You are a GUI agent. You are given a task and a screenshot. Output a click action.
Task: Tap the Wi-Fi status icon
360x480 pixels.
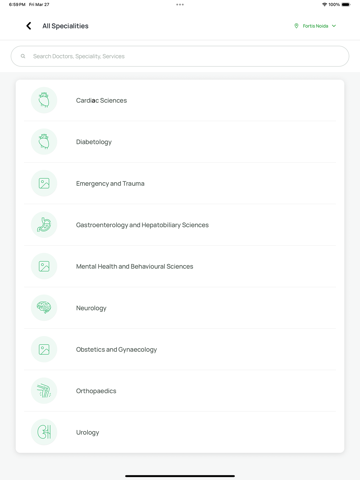point(324,5)
